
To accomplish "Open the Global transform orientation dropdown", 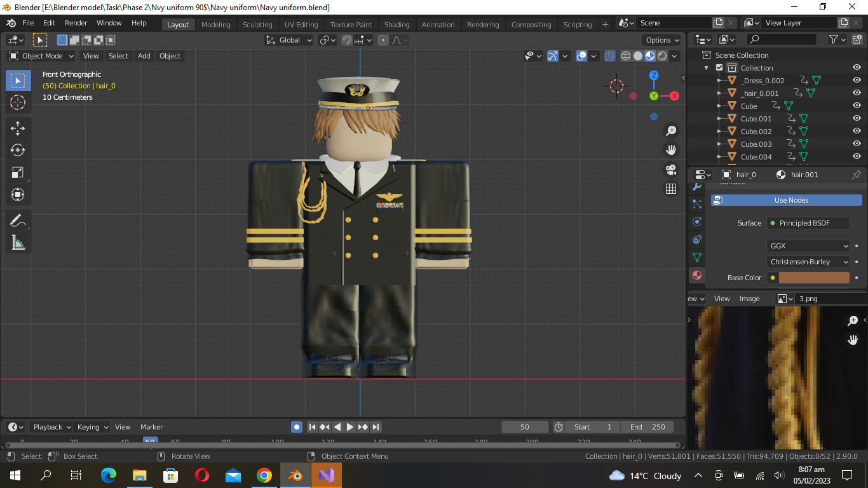I will point(289,40).
